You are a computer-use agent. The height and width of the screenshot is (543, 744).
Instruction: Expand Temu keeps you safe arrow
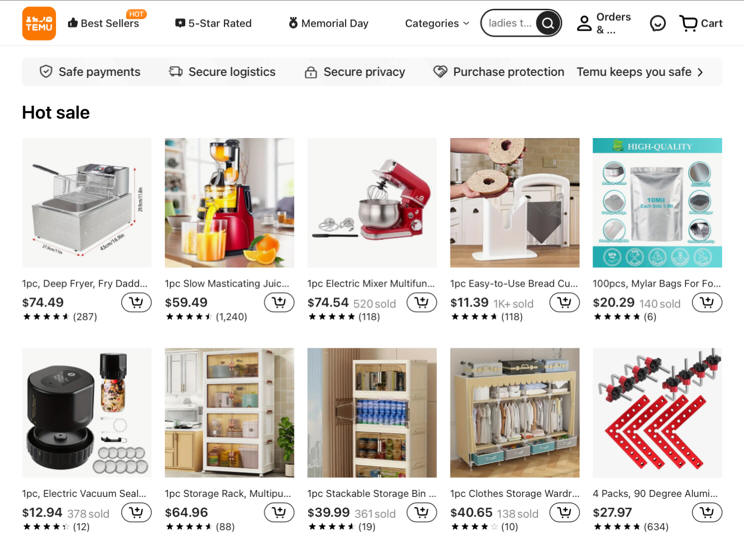(700, 72)
